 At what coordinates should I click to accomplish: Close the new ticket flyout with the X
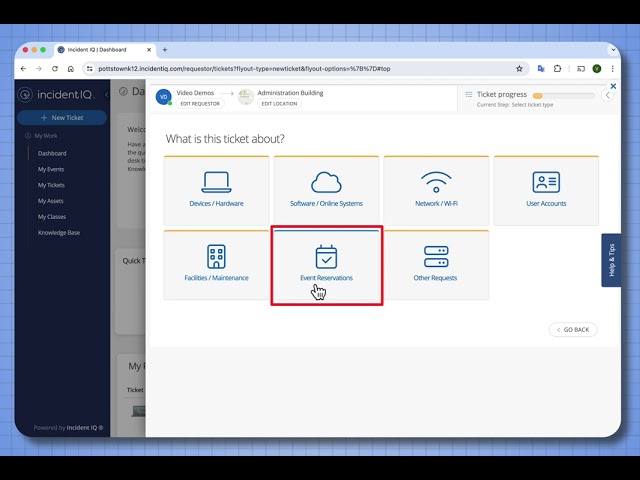[613, 86]
